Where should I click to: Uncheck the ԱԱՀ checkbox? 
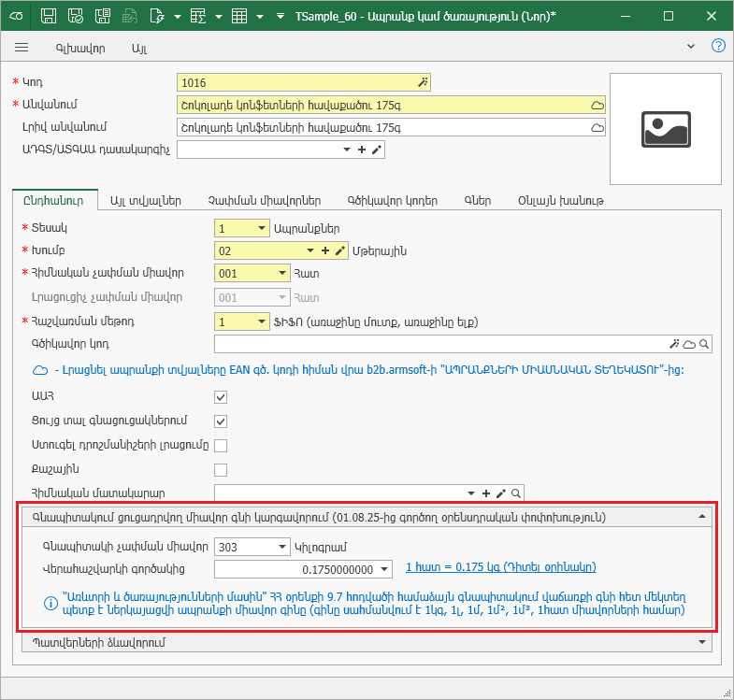point(221,397)
